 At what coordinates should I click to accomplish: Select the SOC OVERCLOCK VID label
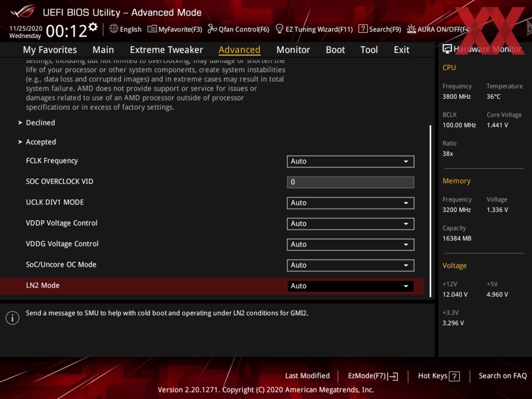(x=59, y=182)
